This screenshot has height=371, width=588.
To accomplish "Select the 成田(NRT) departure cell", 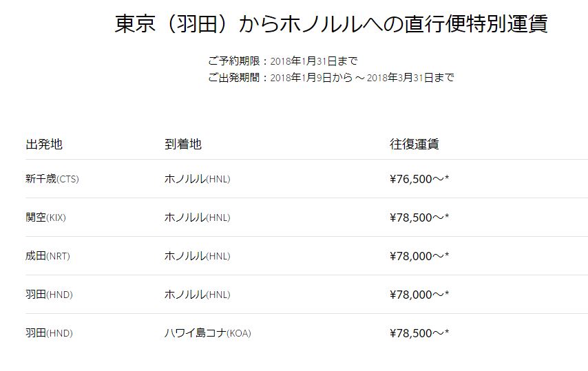I will pyautogui.click(x=48, y=256).
